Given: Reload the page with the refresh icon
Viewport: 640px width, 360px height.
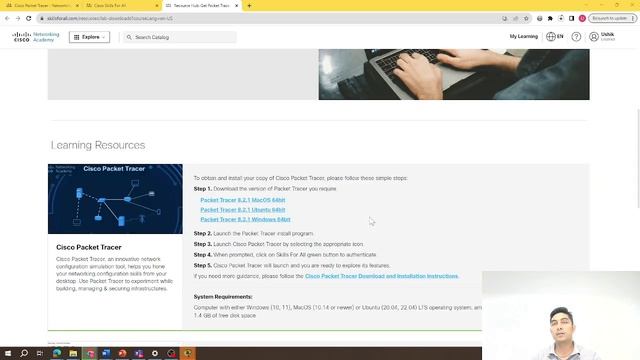Looking at the screenshot, I should pyautogui.click(x=29, y=18).
